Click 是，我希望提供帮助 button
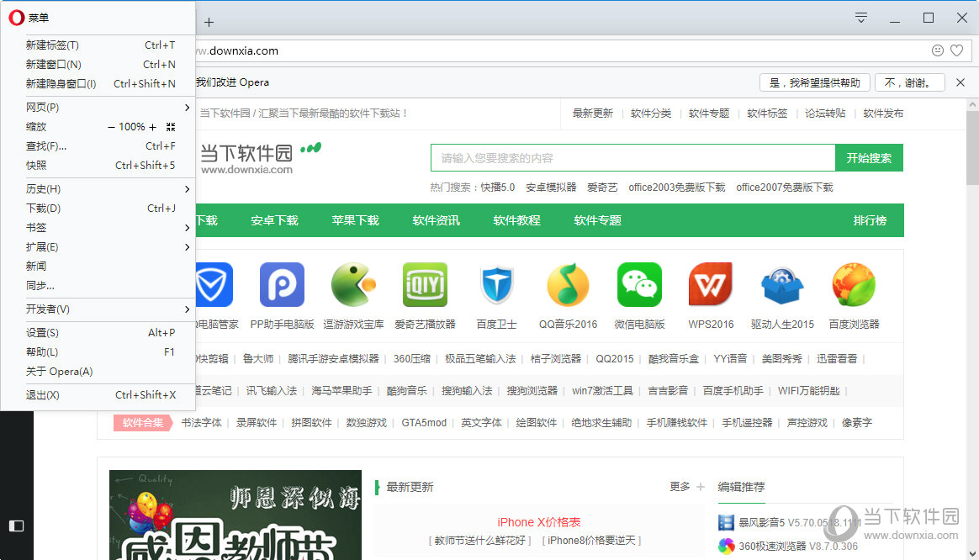The width and height of the screenshot is (979, 560). [815, 82]
